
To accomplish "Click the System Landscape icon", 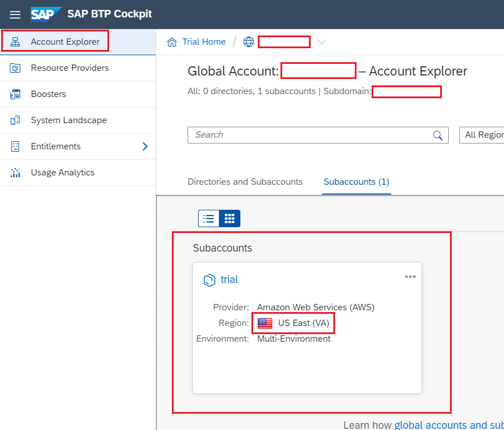I will [15, 120].
